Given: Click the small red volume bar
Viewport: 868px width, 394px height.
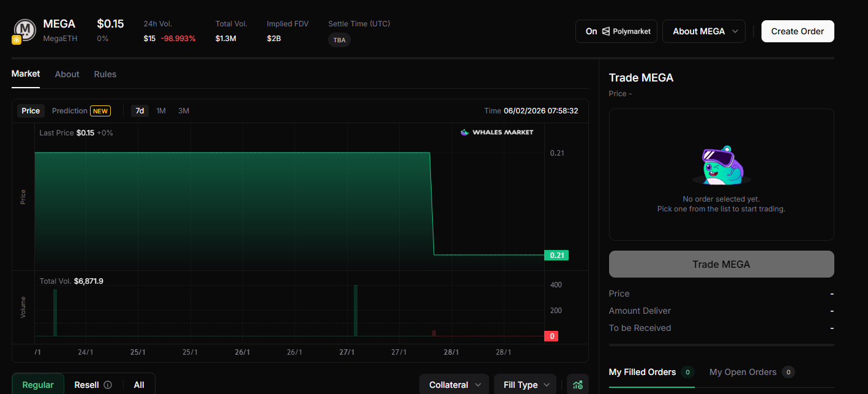Looking at the screenshot, I should 434,333.
